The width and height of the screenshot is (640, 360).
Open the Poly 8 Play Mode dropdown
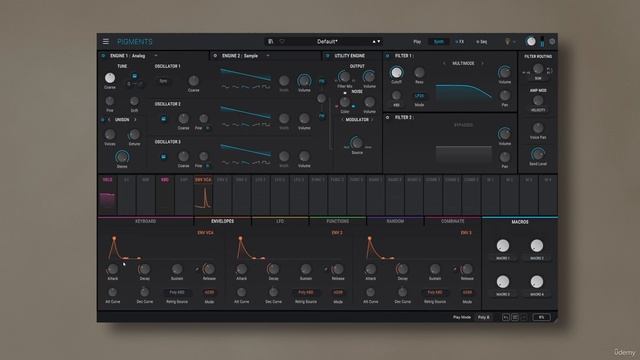(484, 317)
